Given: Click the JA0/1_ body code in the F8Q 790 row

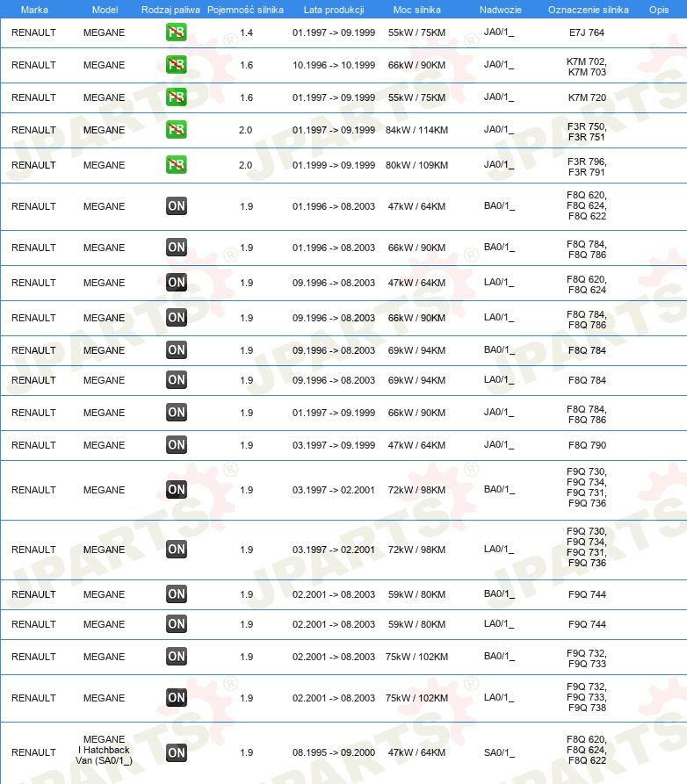Looking at the screenshot, I should coord(499,445).
